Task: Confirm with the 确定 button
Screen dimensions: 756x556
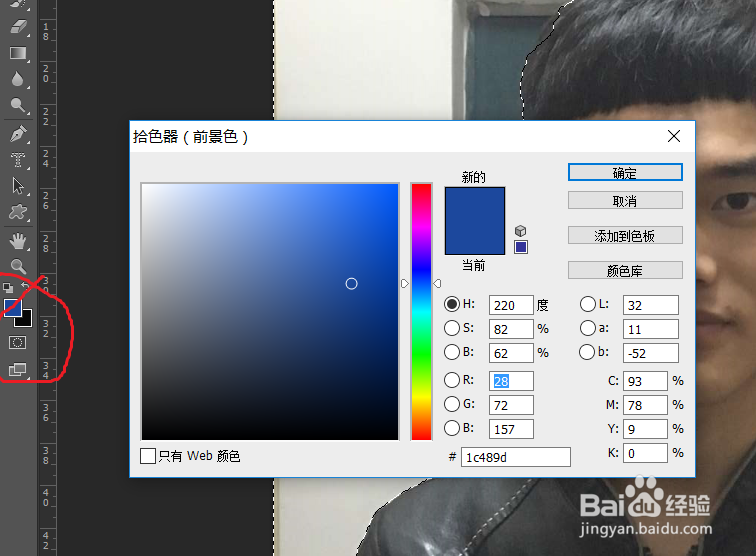Action: tap(625, 172)
